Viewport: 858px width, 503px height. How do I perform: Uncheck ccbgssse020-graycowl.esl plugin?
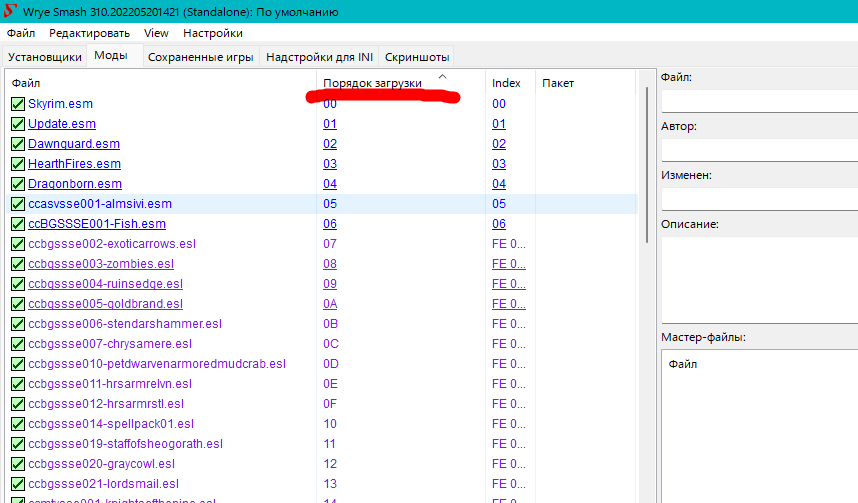click(x=18, y=464)
